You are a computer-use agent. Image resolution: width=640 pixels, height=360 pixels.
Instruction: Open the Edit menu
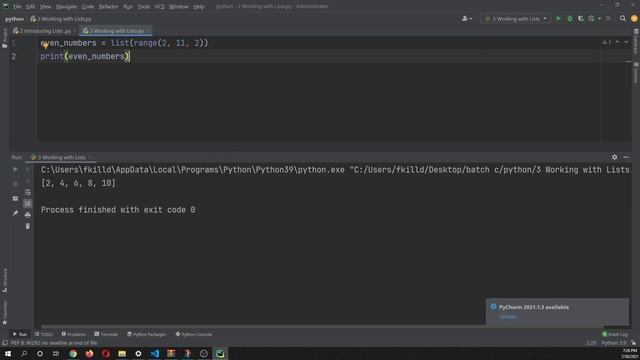pyautogui.click(x=31, y=7)
